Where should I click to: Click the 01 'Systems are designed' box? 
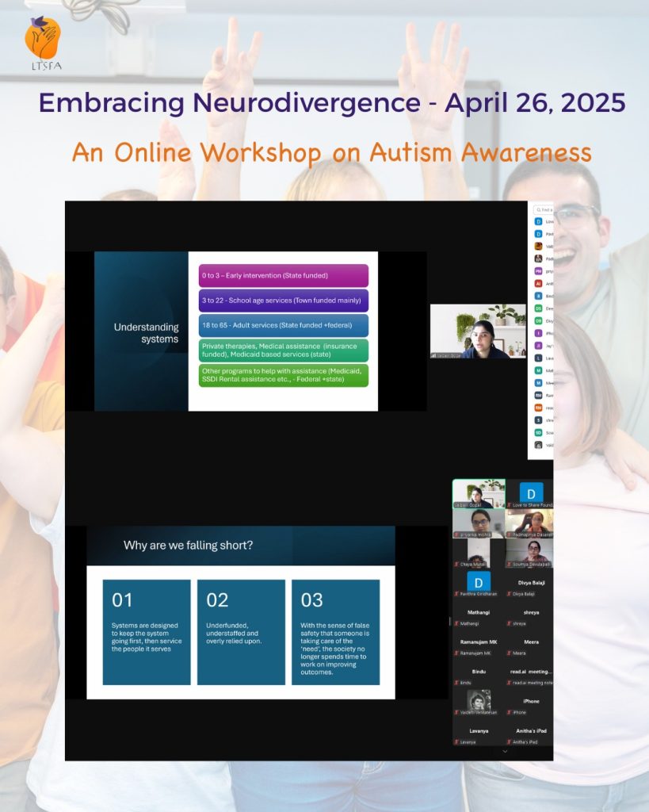[x=147, y=632]
